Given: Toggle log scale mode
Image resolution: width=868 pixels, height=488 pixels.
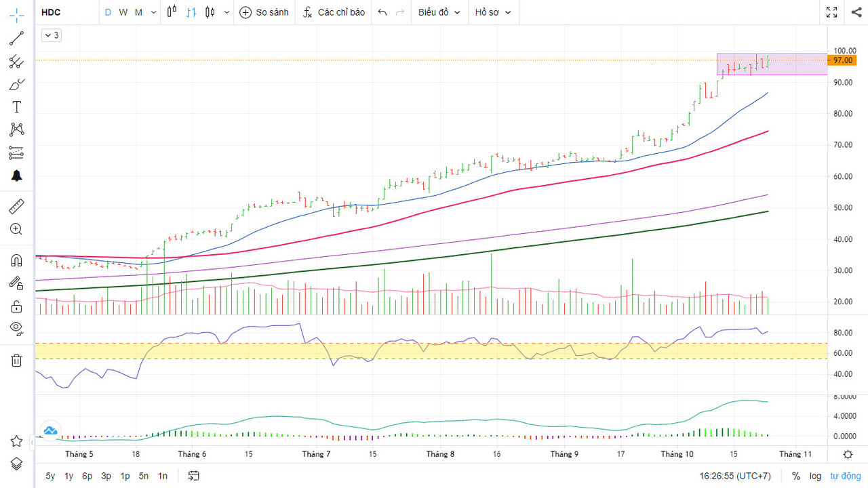Looking at the screenshot, I should 815,476.
